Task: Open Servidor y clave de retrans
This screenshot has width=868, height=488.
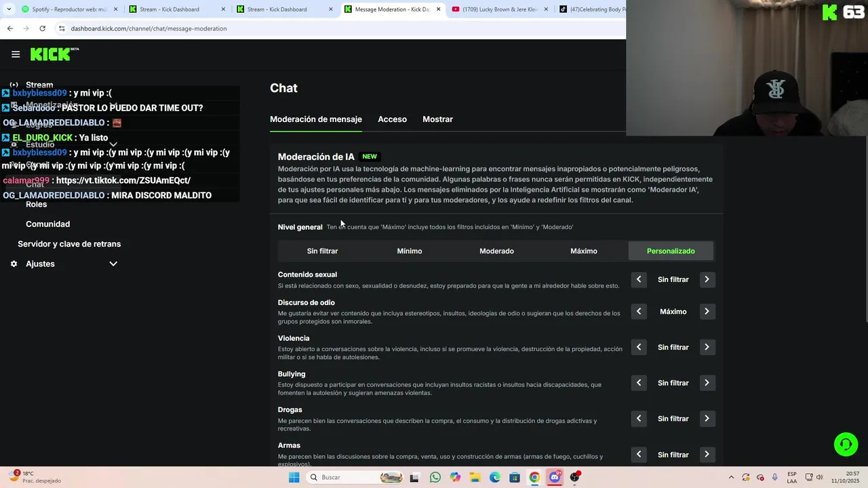Action: pyautogui.click(x=69, y=244)
